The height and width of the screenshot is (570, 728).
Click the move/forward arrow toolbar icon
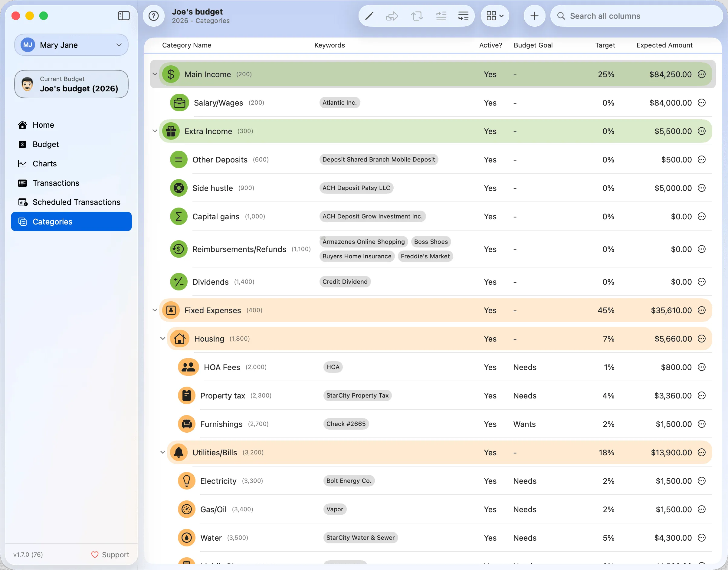(x=392, y=16)
